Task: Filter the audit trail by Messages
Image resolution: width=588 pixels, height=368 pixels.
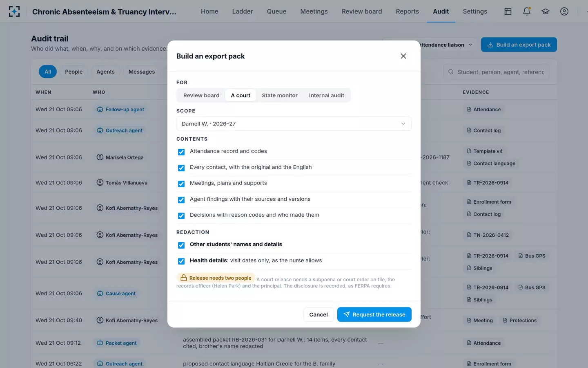Action: tap(142, 72)
